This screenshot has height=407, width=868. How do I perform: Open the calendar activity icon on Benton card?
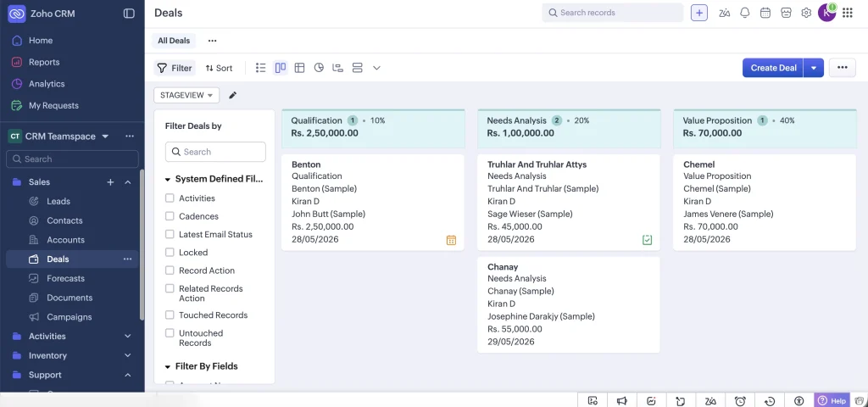point(451,240)
